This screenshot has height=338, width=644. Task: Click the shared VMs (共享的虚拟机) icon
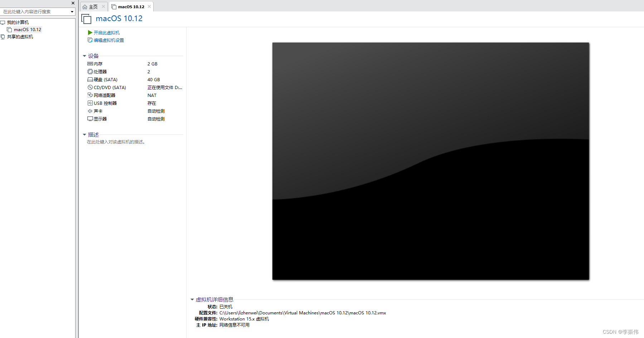[x=3, y=36]
